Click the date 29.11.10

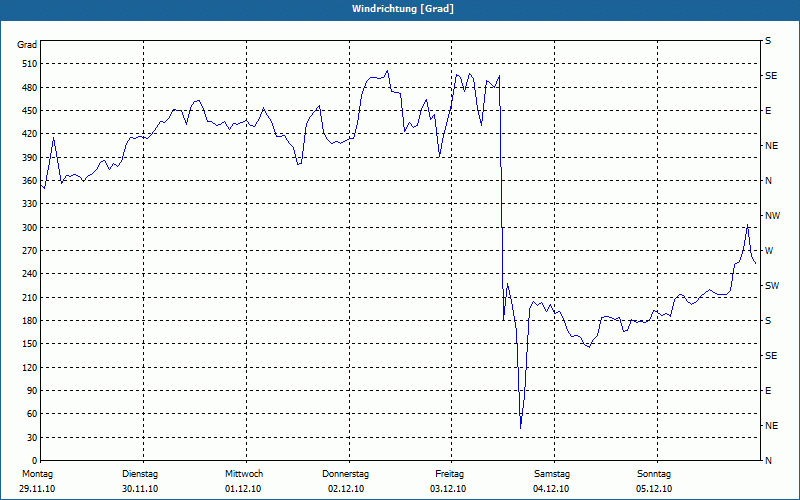click(37, 489)
